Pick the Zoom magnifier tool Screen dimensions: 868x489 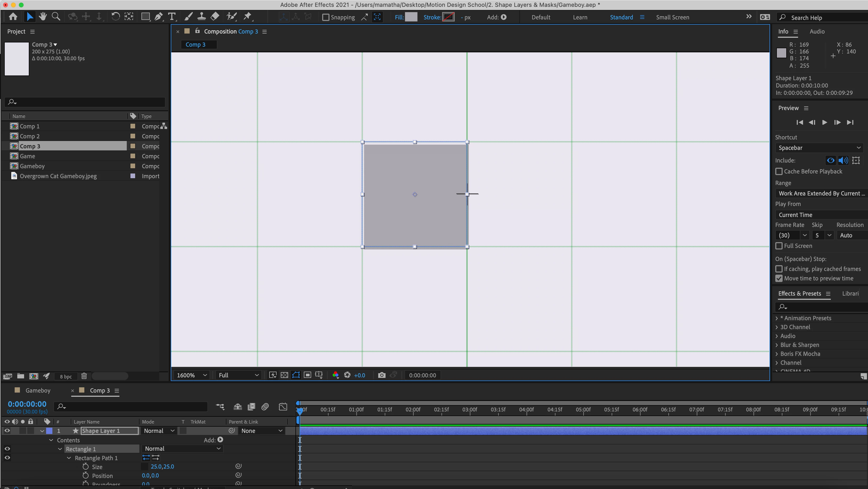click(56, 17)
